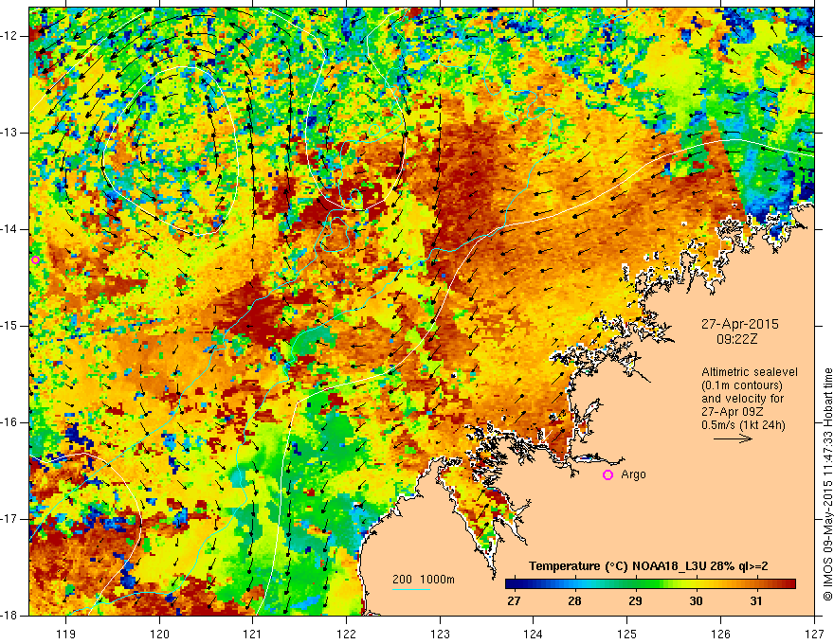Click the latitude -16 axis label
Viewport: 834px width, 644px height.
pyautogui.click(x=9, y=421)
